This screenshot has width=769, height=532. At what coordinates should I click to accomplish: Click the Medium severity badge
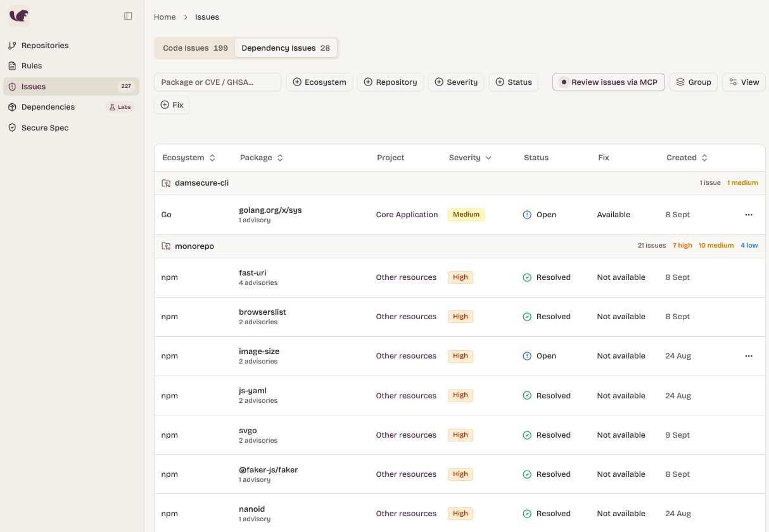coord(466,215)
